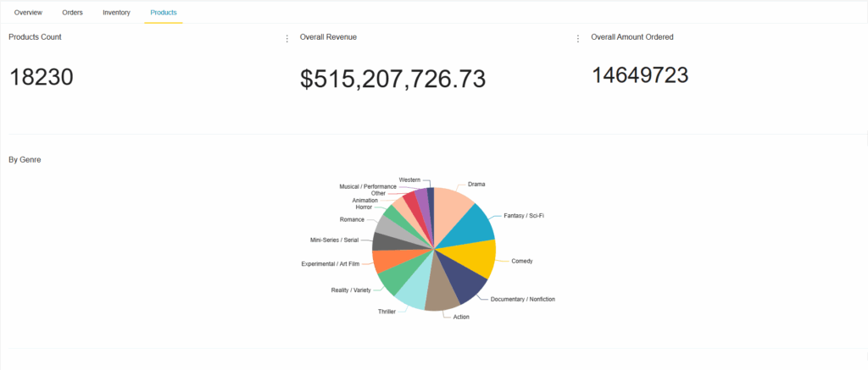Screen dimensions: 868x370
Task: Select the light cyan Thriller slice
Action: pos(415,290)
